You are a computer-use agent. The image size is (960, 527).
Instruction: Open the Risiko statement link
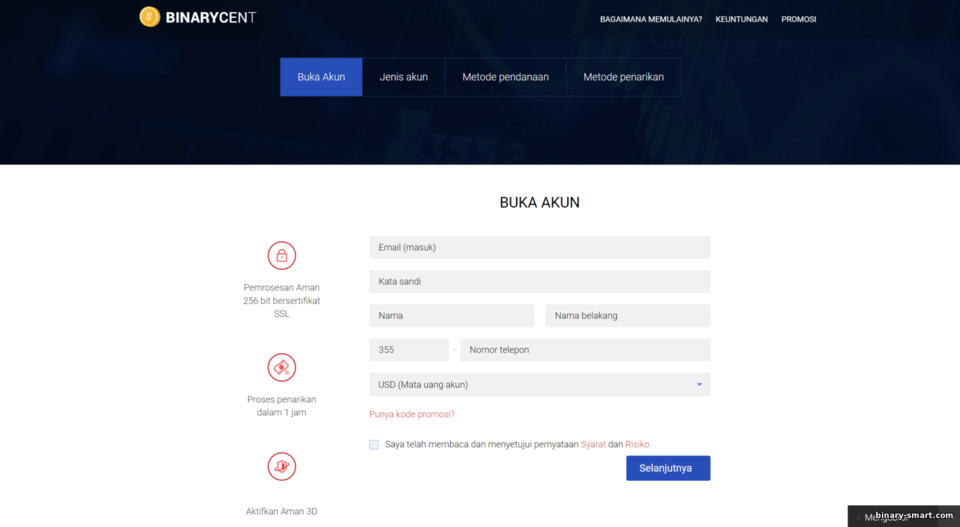[637, 444]
